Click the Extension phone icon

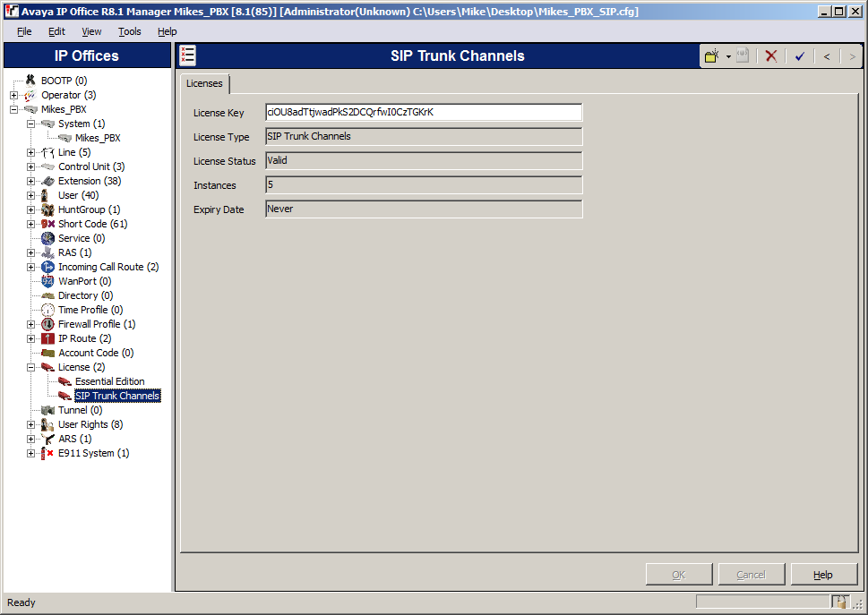point(47,181)
